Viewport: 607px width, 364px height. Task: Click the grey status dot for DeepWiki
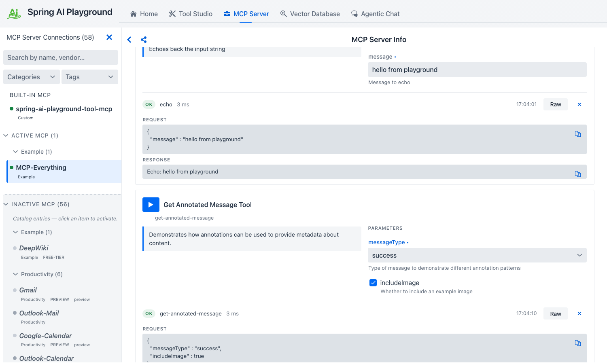(x=15, y=248)
